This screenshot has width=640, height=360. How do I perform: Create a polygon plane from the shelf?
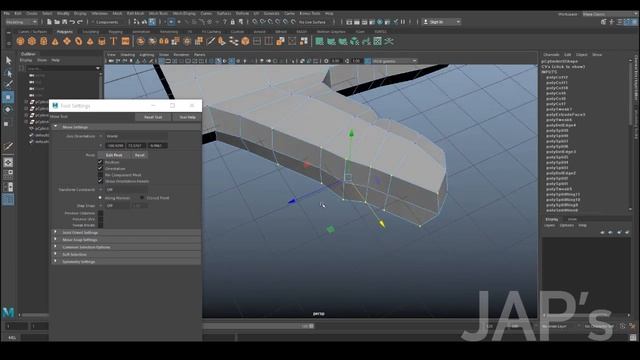tap(67, 41)
